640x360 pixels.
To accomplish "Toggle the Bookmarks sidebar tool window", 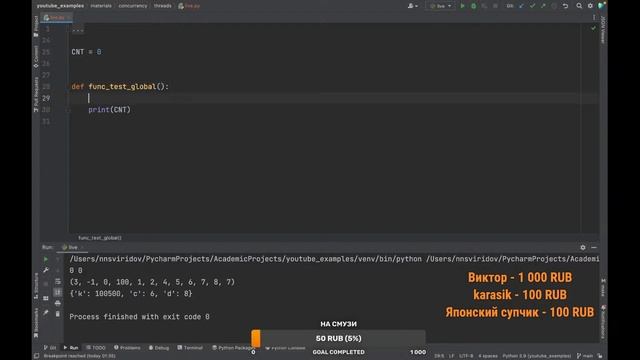I will tap(36, 322).
